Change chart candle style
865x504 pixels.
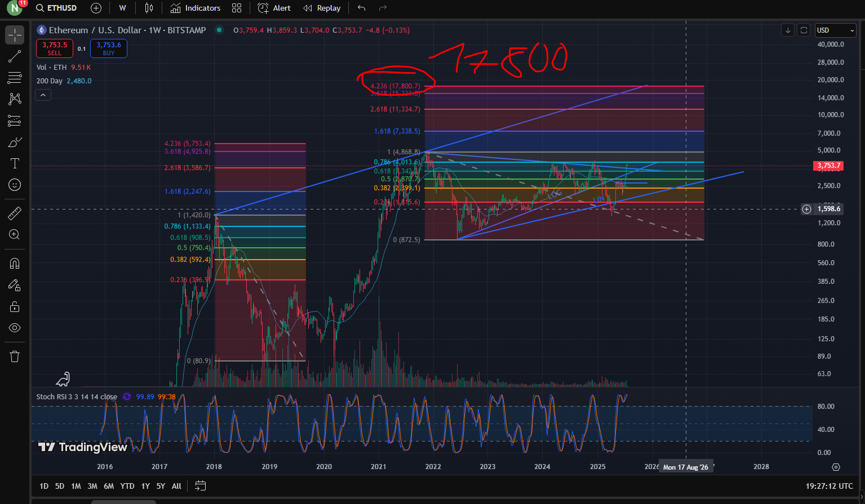[x=149, y=8]
